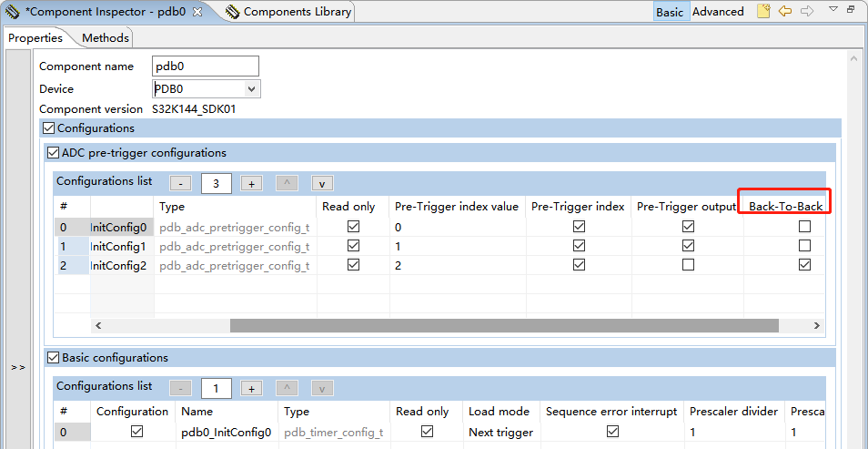Enable Pre-Trigger output for InitConfig2
This screenshot has width=868, height=449.
click(x=688, y=265)
